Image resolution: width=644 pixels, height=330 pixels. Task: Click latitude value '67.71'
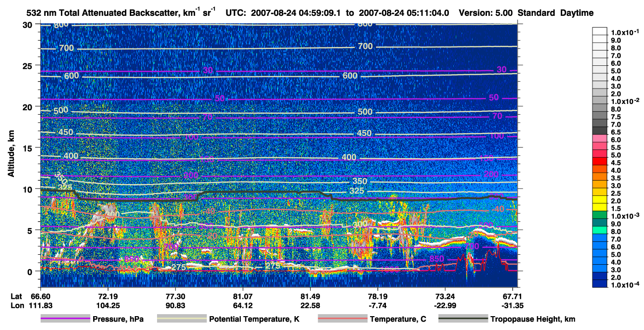pos(513,296)
